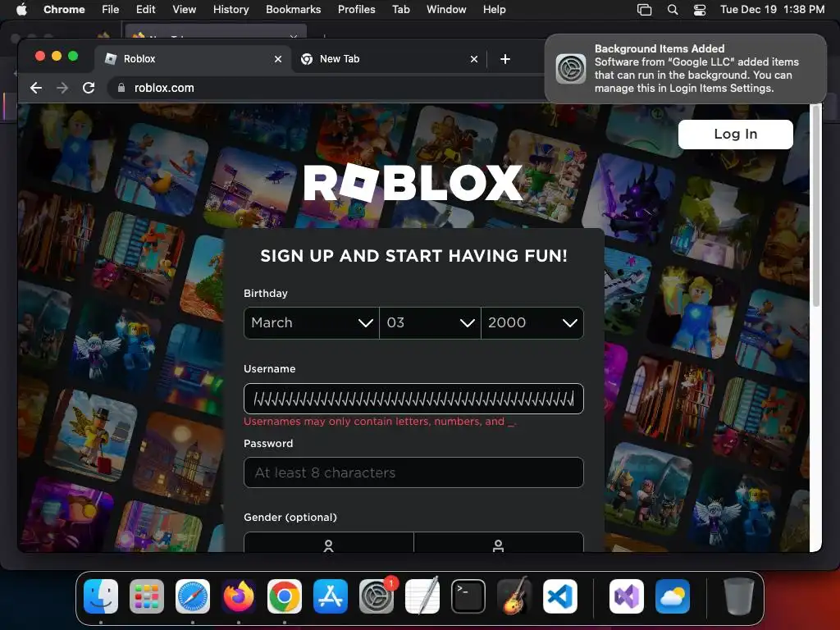Open Finder from the dock
840x630 pixels.
pos(101,596)
